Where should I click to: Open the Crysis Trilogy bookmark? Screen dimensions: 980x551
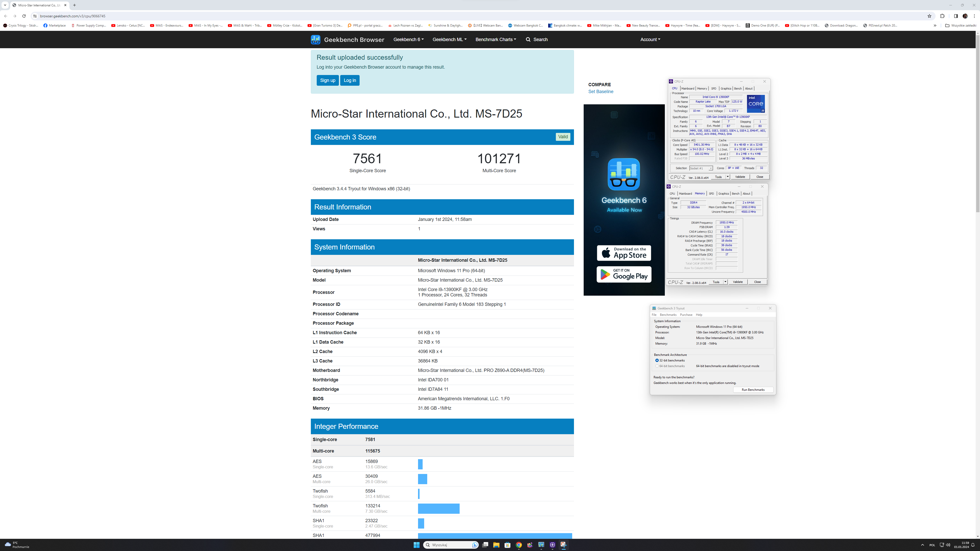[x=20, y=26]
